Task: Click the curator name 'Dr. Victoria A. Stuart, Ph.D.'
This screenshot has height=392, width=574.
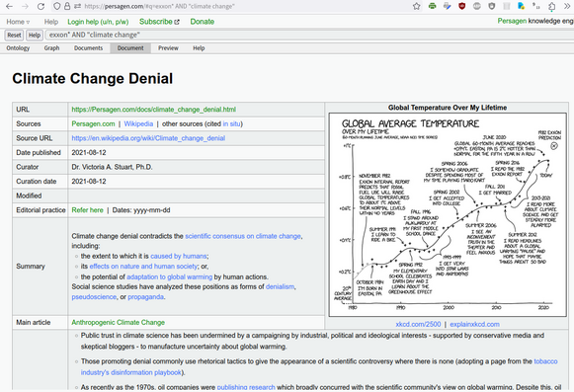Action: pos(112,167)
